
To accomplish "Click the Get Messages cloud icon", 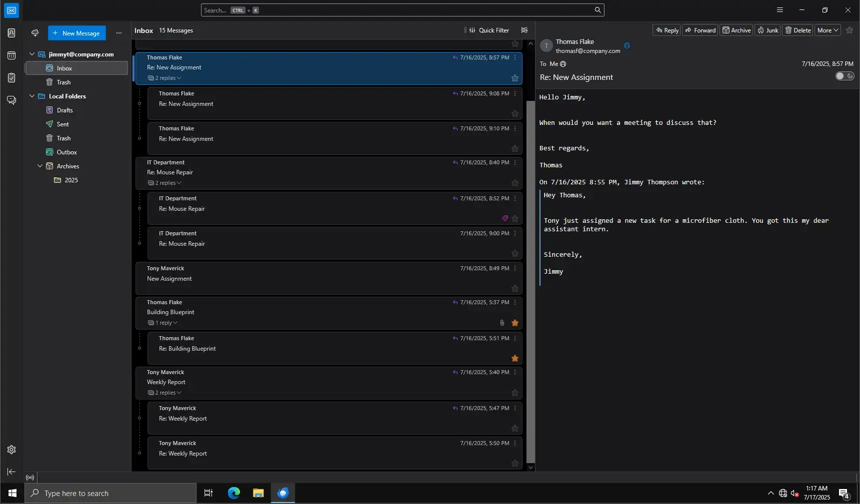I will [x=35, y=33].
